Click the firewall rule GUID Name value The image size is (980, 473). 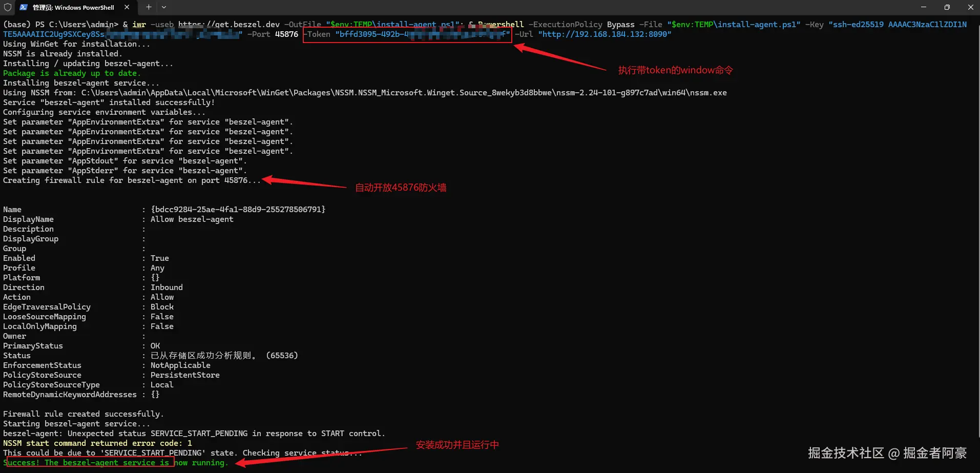(238, 210)
